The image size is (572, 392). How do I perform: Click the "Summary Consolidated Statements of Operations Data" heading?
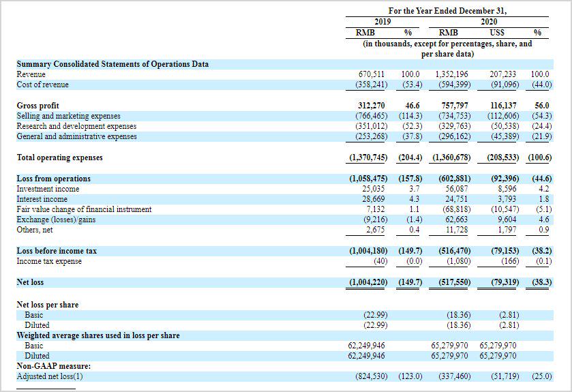point(112,64)
